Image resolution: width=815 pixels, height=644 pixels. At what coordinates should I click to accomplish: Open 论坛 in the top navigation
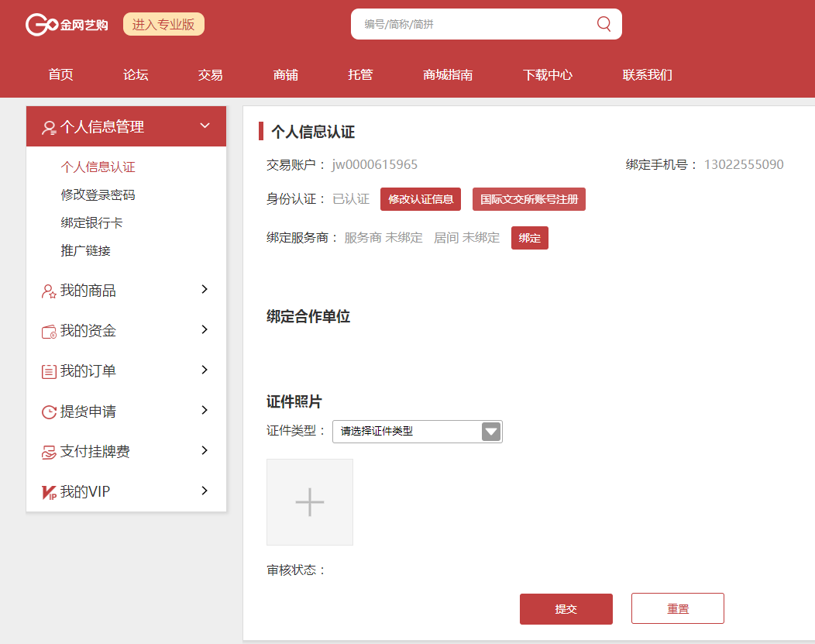coord(136,75)
